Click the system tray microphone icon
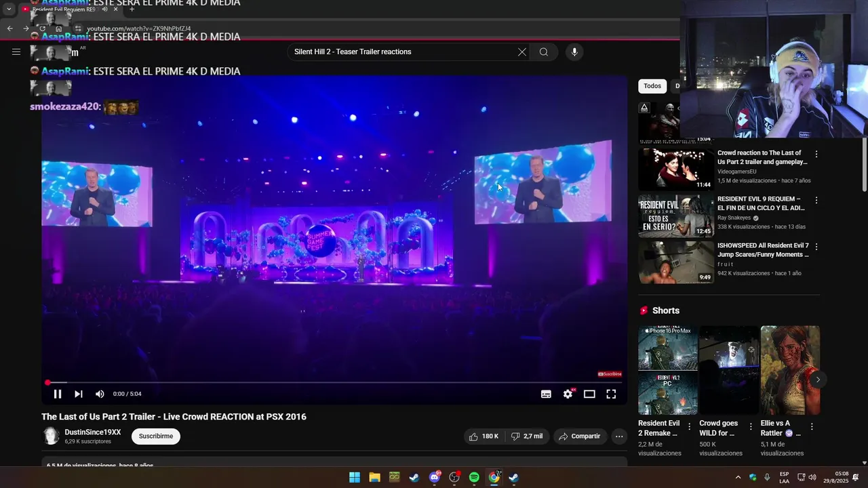Image resolution: width=868 pixels, height=488 pixels. (767, 477)
